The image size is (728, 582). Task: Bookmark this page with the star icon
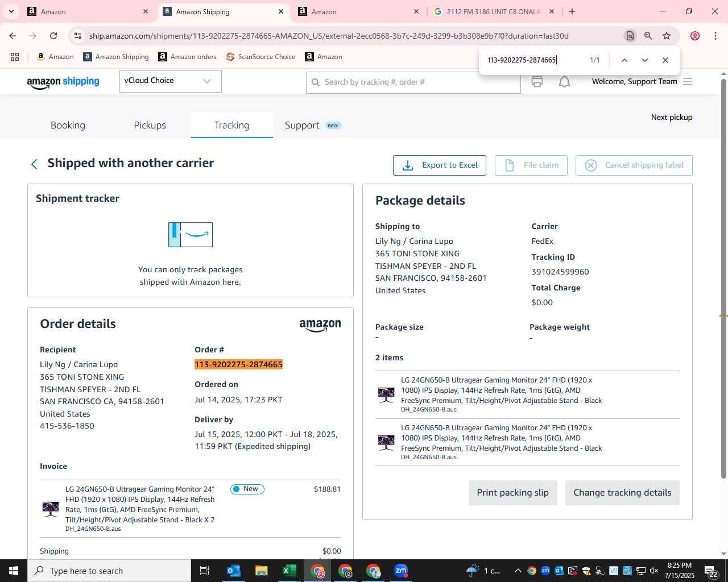click(667, 36)
